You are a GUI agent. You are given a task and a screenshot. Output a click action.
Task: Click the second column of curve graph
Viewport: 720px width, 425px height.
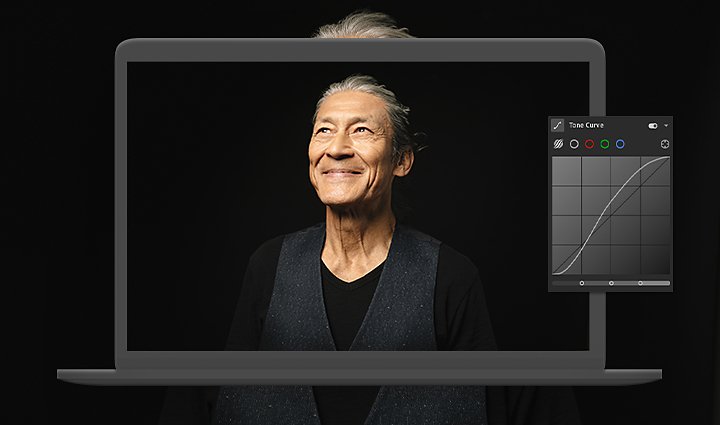596,215
